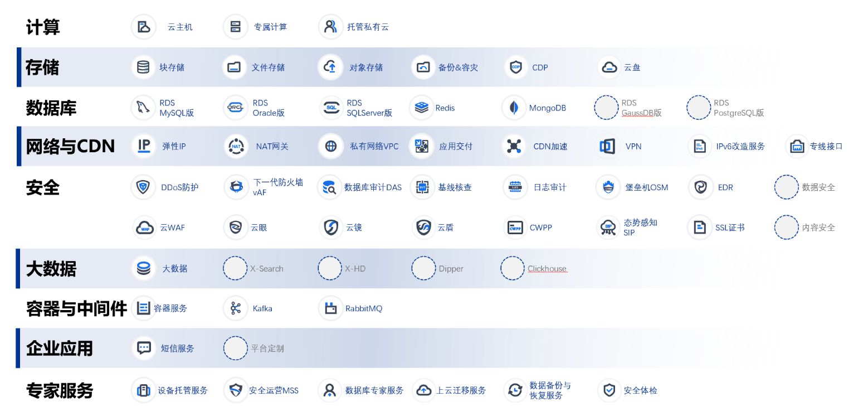Click the RabbitMQ icon

[x=331, y=308]
